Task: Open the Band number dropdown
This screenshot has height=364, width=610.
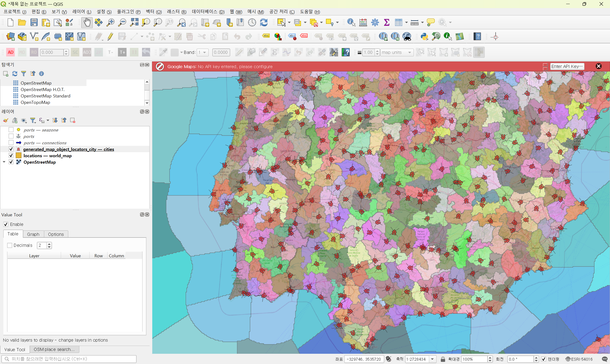Action: click(x=203, y=52)
